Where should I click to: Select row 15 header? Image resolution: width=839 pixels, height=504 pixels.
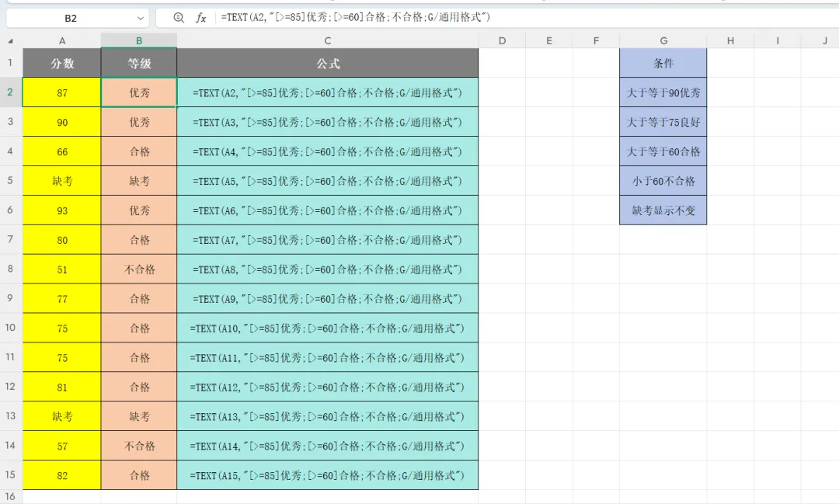[x=11, y=474]
